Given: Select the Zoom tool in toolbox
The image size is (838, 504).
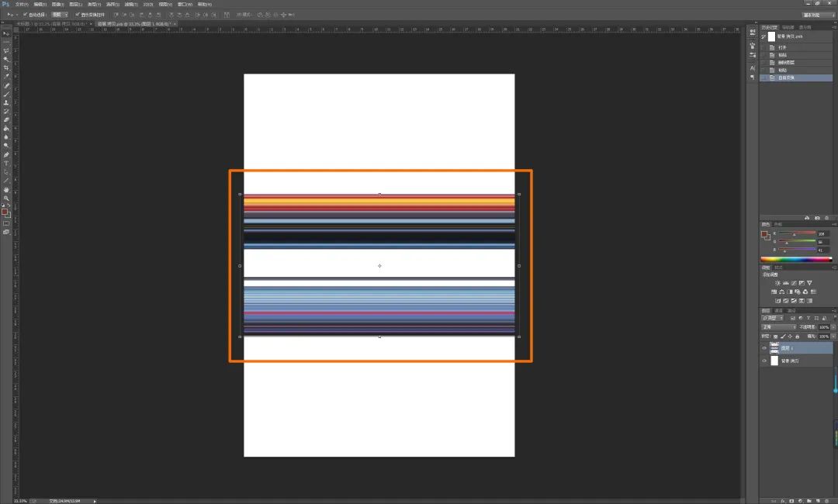Looking at the screenshot, I should coord(6,198).
